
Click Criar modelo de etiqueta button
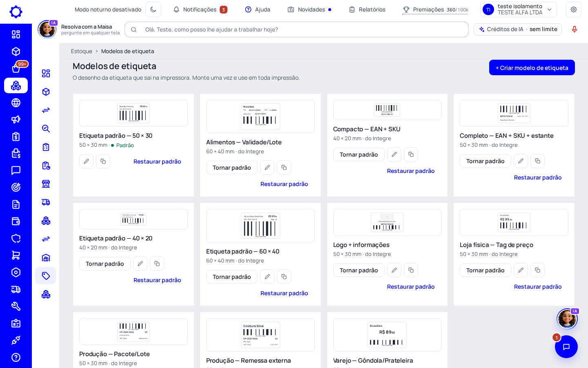[532, 68]
